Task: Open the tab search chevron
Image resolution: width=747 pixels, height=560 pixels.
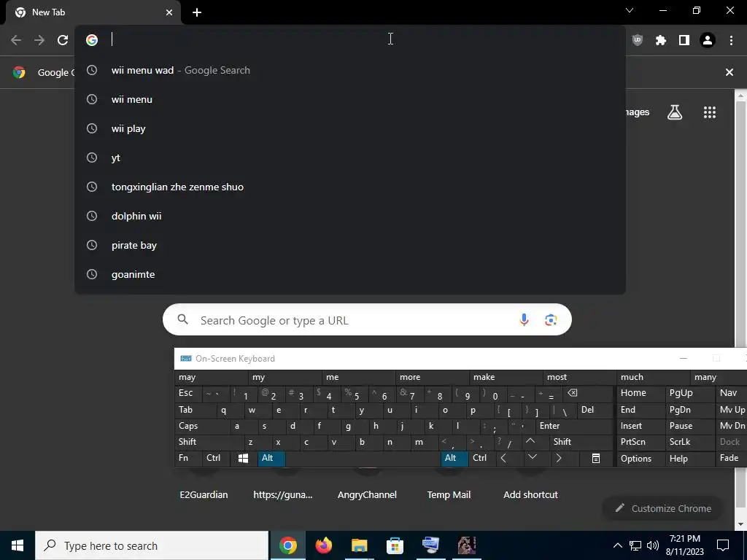Action: click(x=630, y=10)
